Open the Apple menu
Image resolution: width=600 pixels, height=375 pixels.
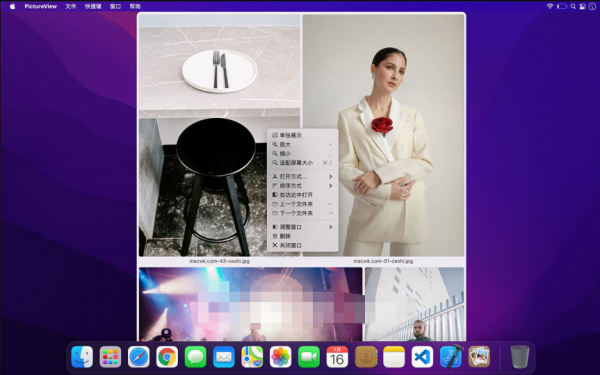click(x=12, y=6)
